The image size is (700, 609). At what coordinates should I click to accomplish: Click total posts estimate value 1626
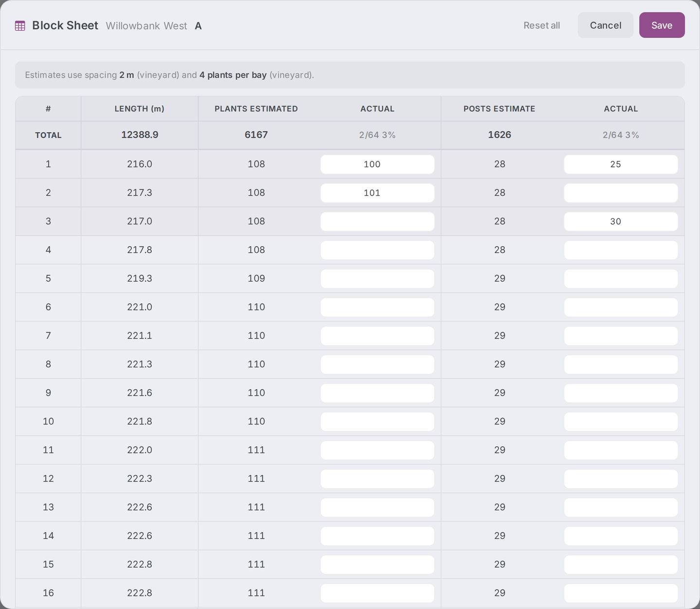tap(500, 135)
